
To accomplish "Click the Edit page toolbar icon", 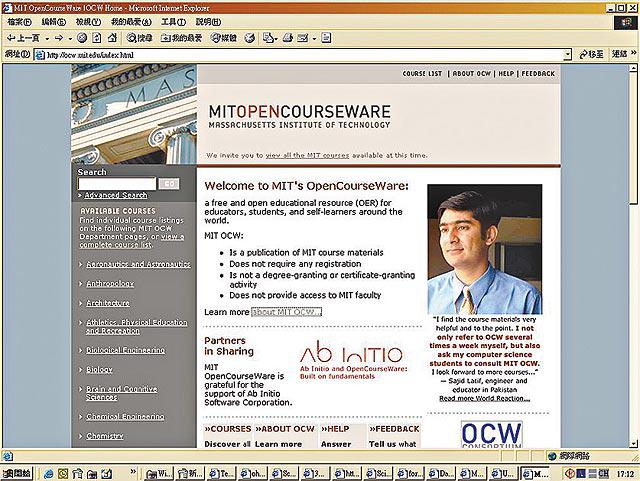I will point(303,38).
